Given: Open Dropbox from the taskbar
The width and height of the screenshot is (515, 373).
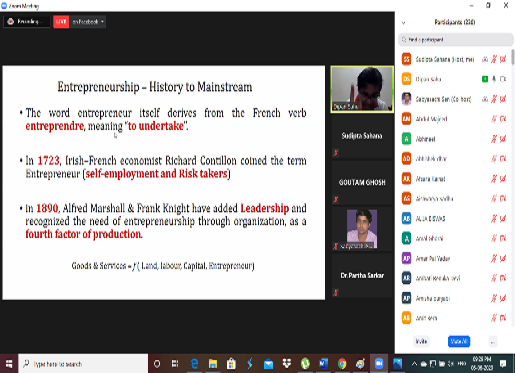Looking at the screenshot, I should tap(286, 364).
